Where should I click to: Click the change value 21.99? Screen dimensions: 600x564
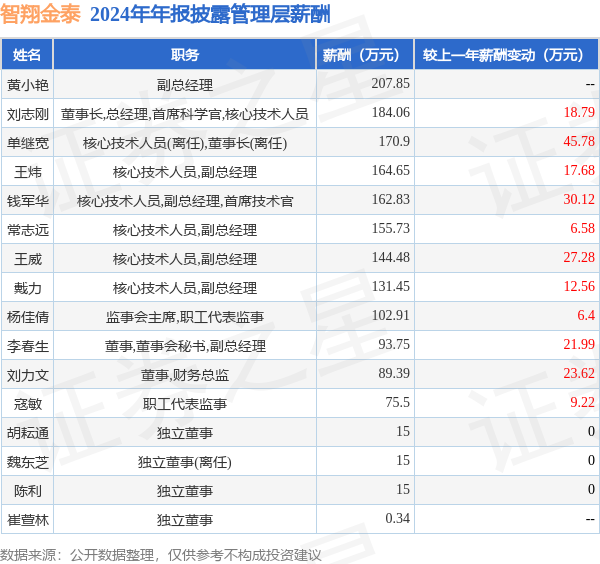579,345
